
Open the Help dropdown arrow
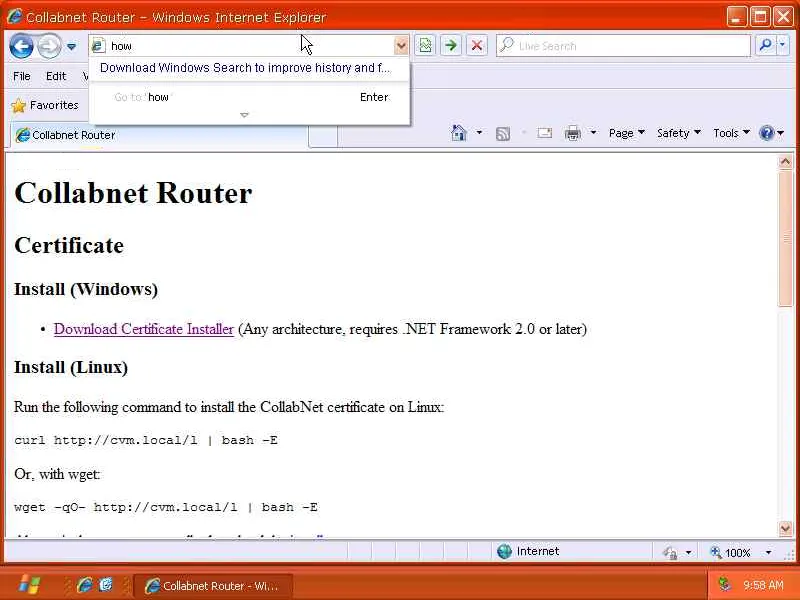(x=781, y=133)
